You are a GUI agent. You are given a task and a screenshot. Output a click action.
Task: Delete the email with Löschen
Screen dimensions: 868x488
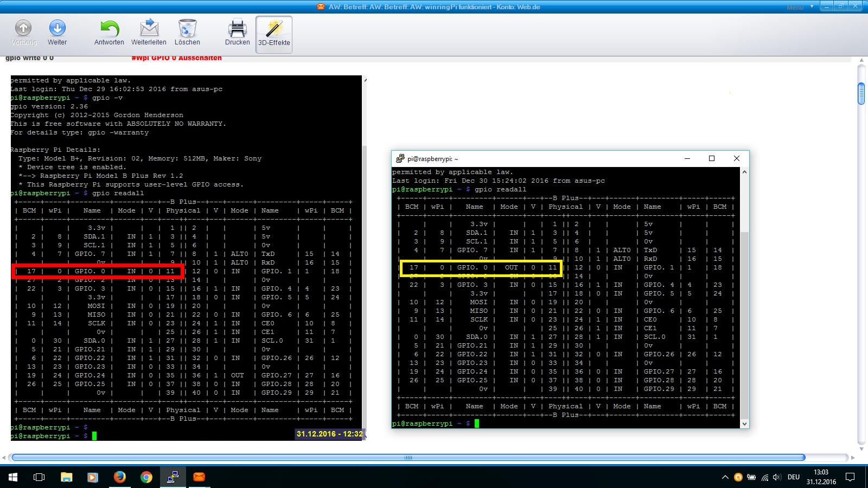pyautogui.click(x=187, y=33)
